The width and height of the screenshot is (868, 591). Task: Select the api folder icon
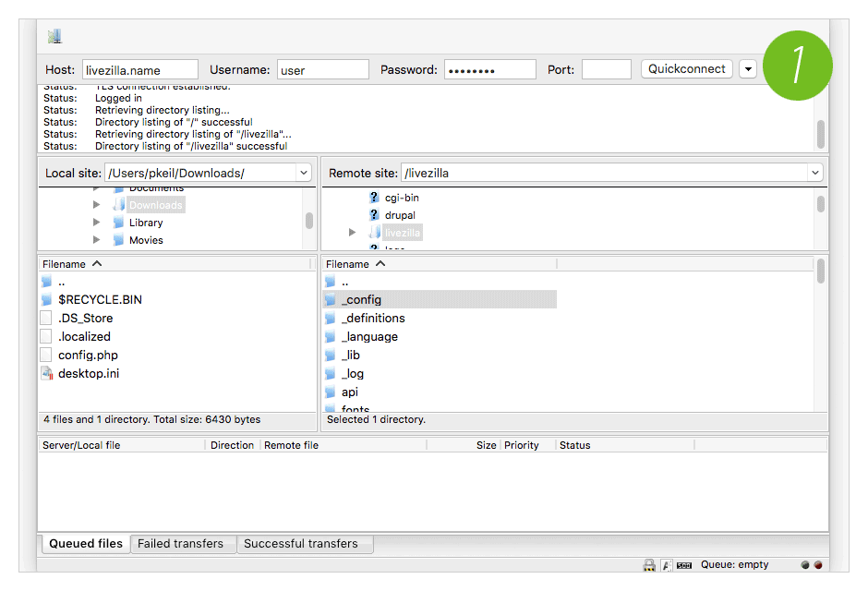(x=331, y=392)
